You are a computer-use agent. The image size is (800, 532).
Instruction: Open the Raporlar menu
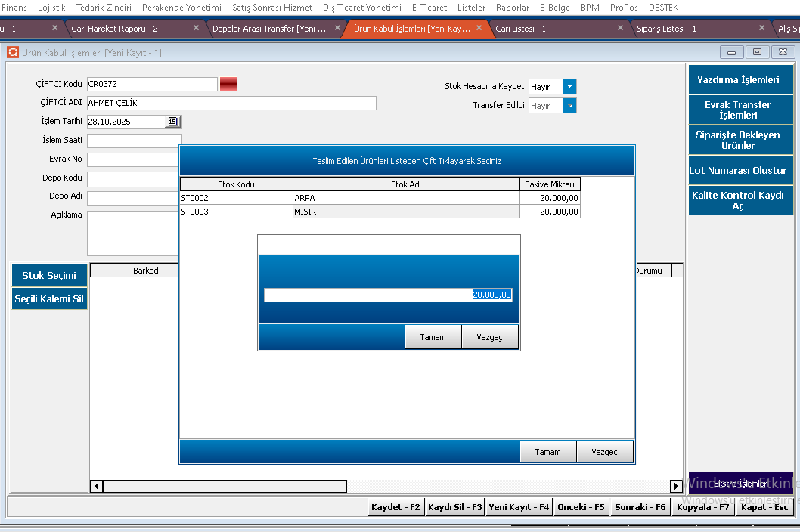click(x=512, y=8)
